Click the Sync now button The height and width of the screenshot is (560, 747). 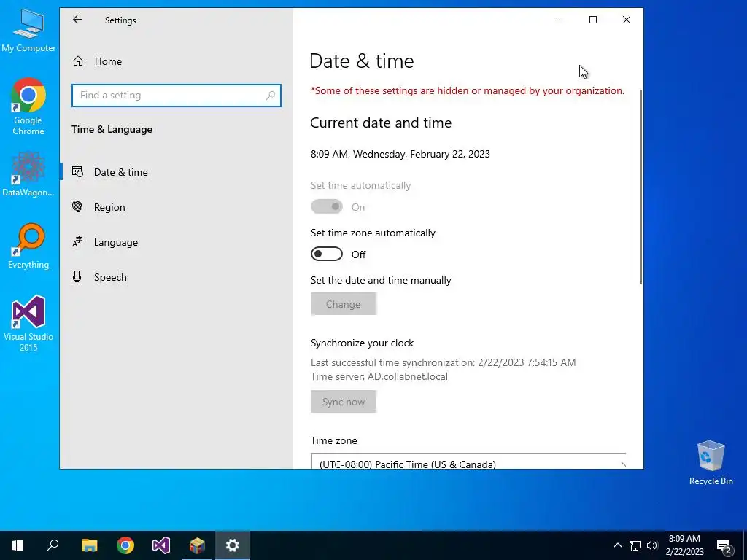tap(343, 402)
